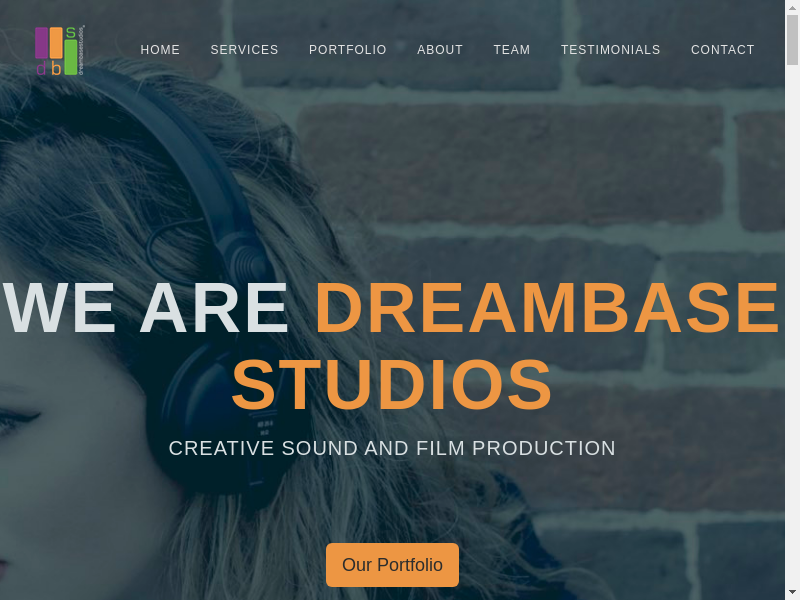Open the SERVICES section link

coord(244,49)
